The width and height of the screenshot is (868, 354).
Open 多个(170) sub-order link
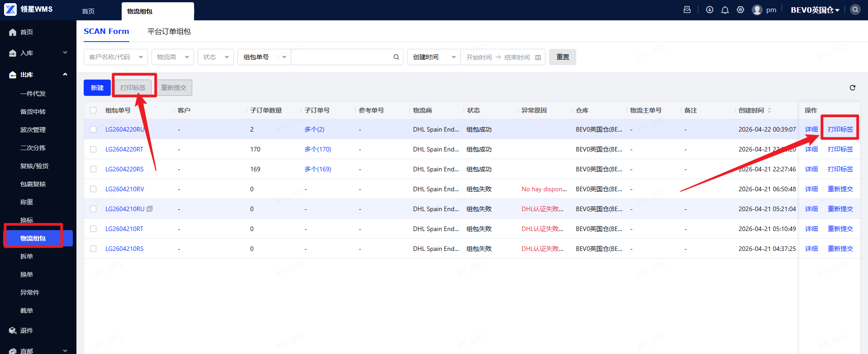(x=318, y=149)
